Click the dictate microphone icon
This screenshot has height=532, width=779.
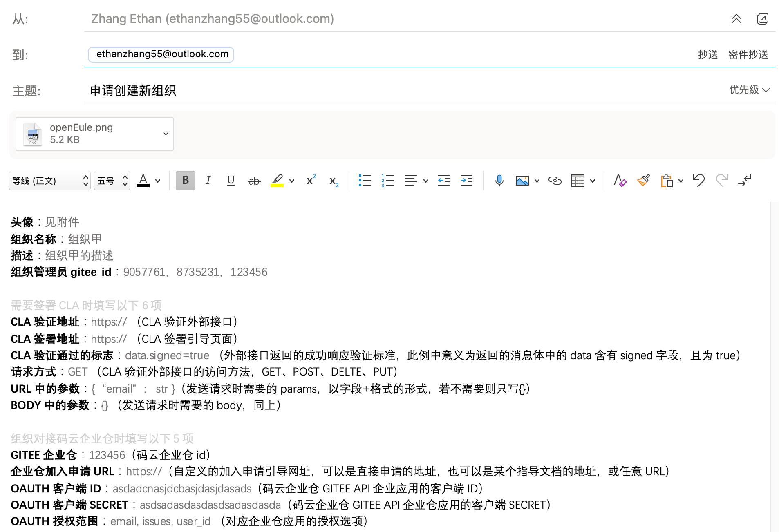(x=499, y=180)
